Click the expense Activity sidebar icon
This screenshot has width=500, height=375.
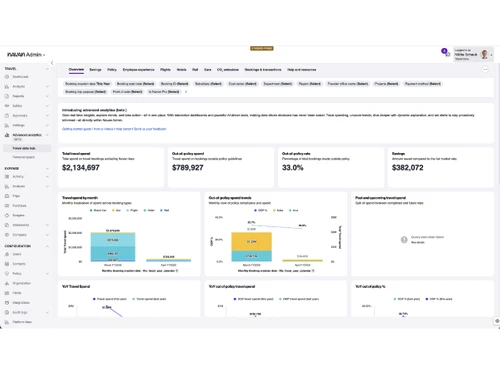point(7,176)
